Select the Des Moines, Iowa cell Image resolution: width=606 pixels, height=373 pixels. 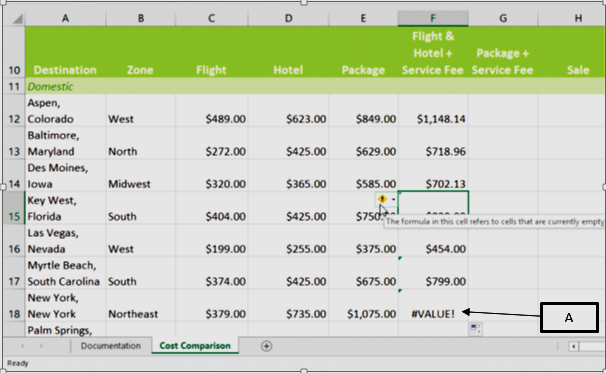65,175
